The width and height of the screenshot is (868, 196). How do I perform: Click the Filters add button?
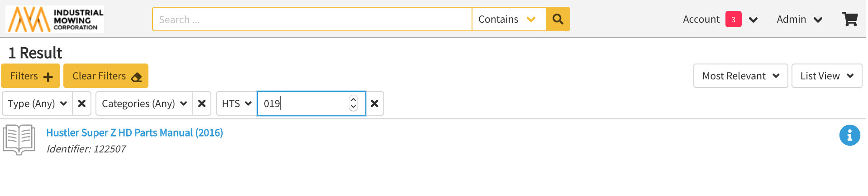pyautogui.click(x=31, y=76)
